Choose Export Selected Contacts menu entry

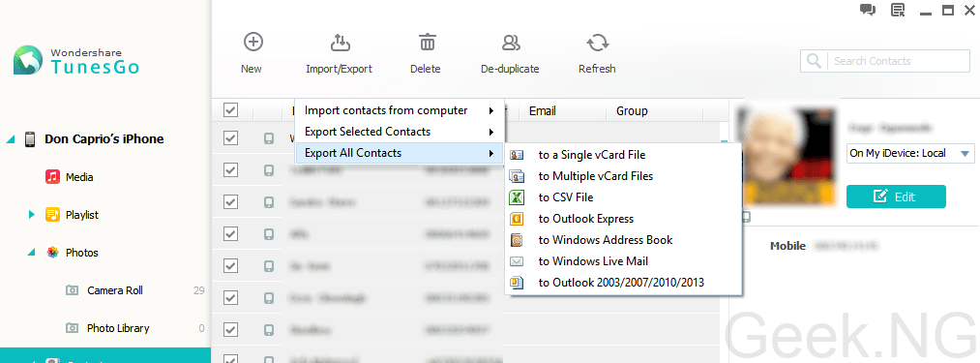point(400,132)
